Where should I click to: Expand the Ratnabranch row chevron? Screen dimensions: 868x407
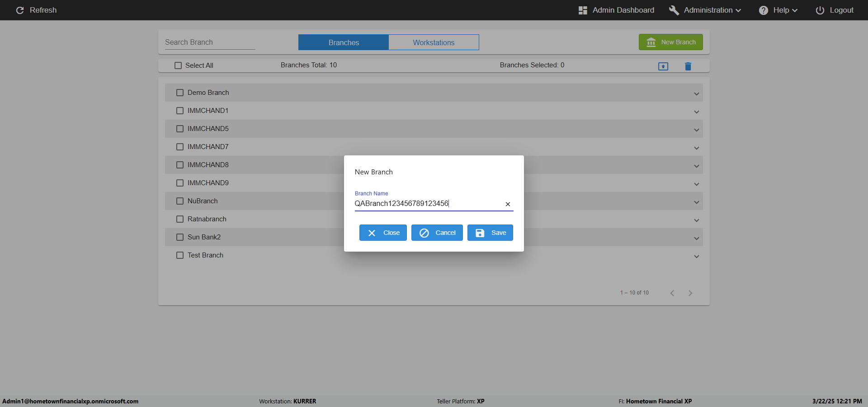(697, 220)
